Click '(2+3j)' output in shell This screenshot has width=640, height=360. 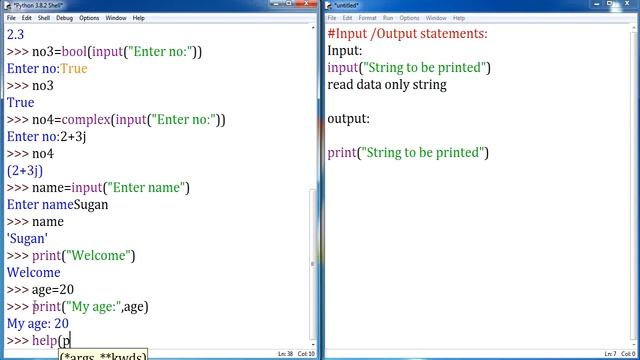point(25,171)
